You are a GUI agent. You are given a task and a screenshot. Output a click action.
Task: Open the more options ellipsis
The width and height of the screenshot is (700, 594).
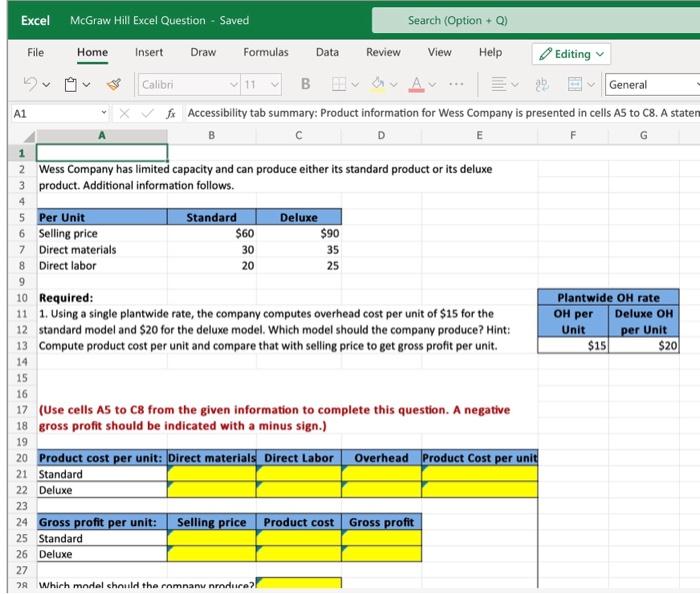pyautogui.click(x=456, y=84)
